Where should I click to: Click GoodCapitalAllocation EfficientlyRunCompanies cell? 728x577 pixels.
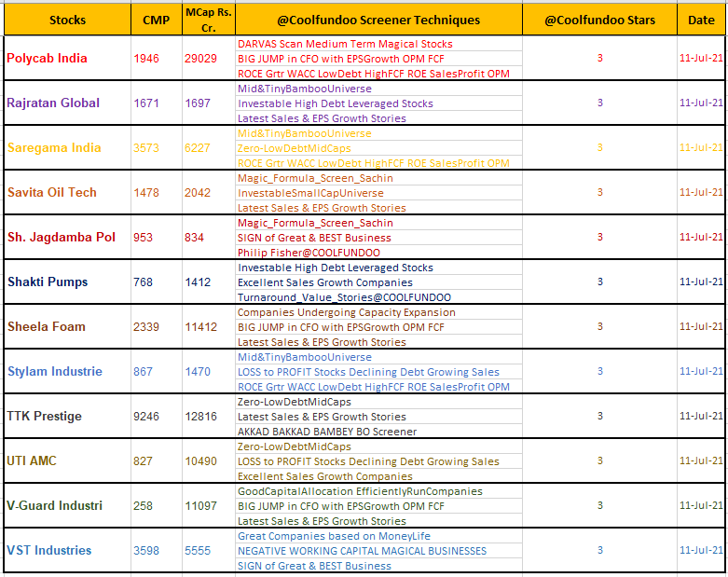378,491
